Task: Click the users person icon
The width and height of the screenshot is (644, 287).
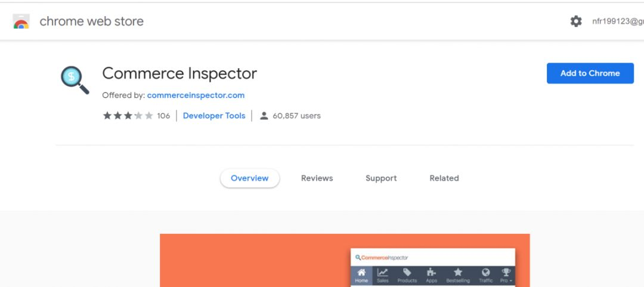Action: [264, 116]
